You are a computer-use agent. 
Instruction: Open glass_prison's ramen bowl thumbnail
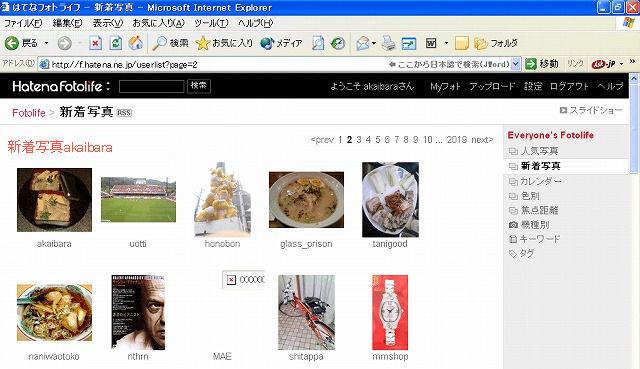pyautogui.click(x=307, y=200)
